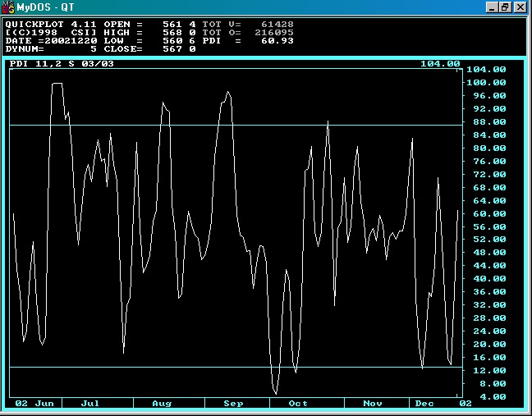The width and height of the screenshot is (532, 416).
Task: Click the flat 100.00 peak in June
Action: tap(57, 83)
